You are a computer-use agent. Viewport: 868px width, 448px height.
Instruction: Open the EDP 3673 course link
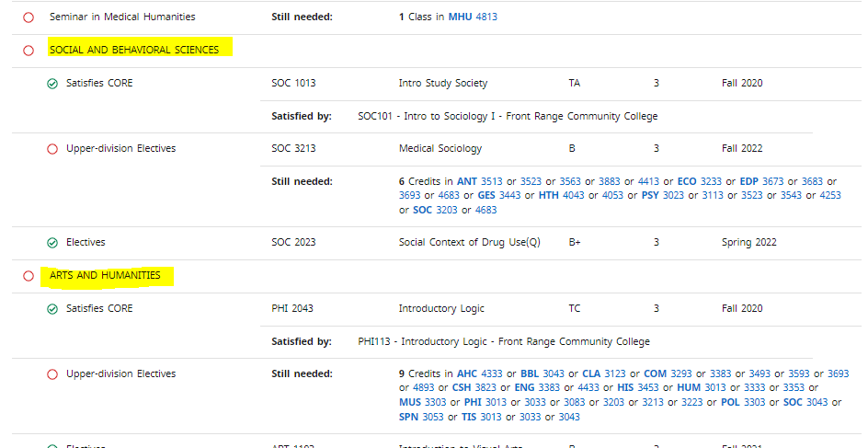(x=759, y=181)
